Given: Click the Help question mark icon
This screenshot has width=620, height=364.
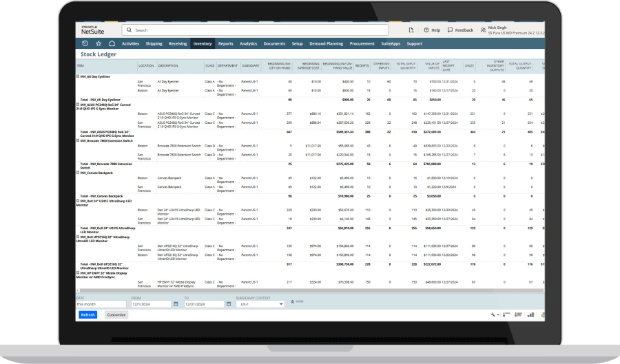Looking at the screenshot, I should click(x=426, y=30).
